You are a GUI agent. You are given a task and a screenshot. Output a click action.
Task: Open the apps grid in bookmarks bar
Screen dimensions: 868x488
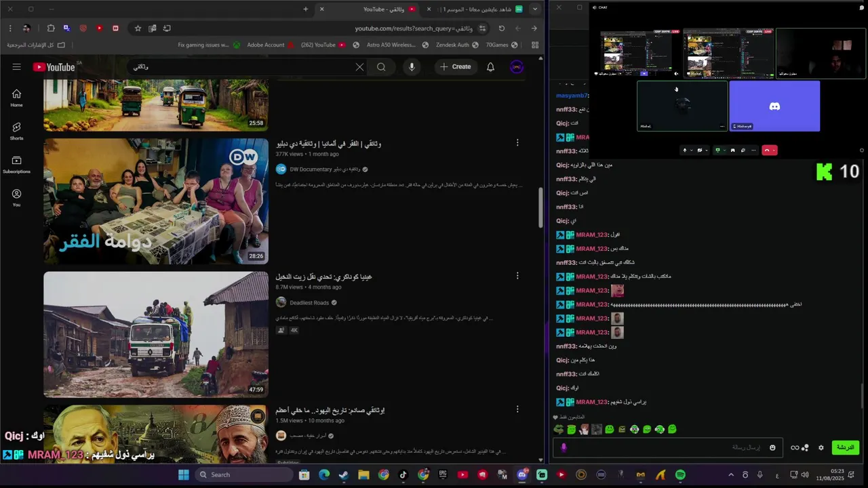(x=535, y=45)
